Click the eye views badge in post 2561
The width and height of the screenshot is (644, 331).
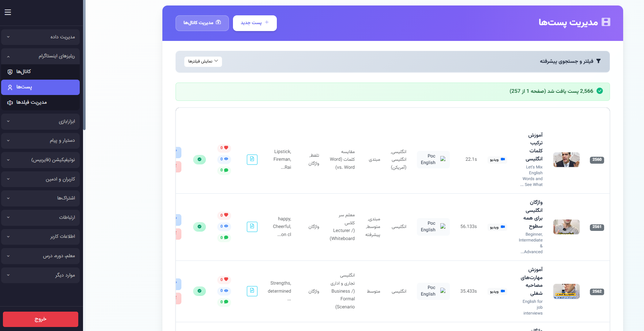pyautogui.click(x=224, y=226)
